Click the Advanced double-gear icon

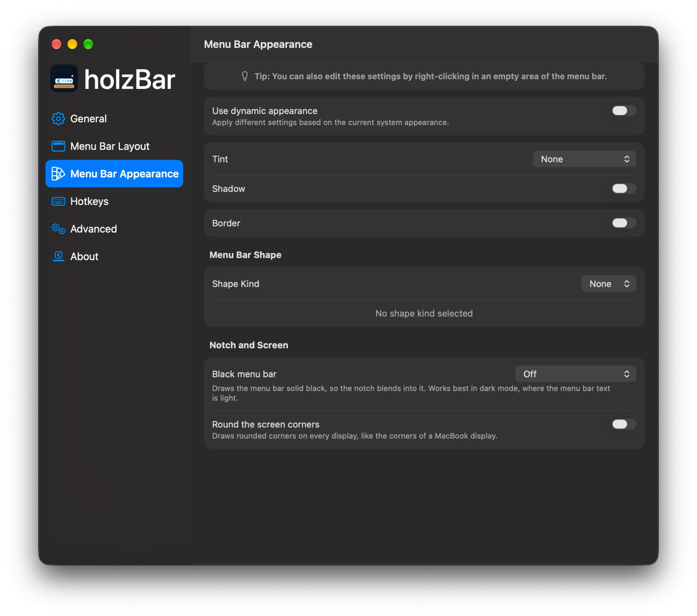[58, 229]
